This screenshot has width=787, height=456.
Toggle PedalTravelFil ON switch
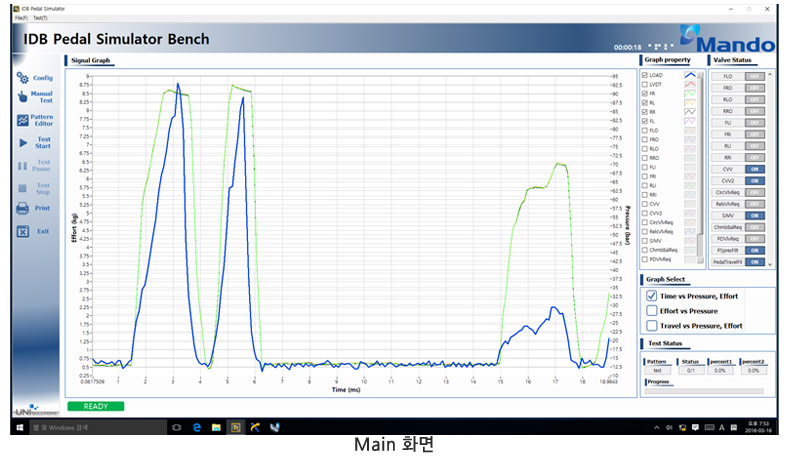(x=754, y=262)
